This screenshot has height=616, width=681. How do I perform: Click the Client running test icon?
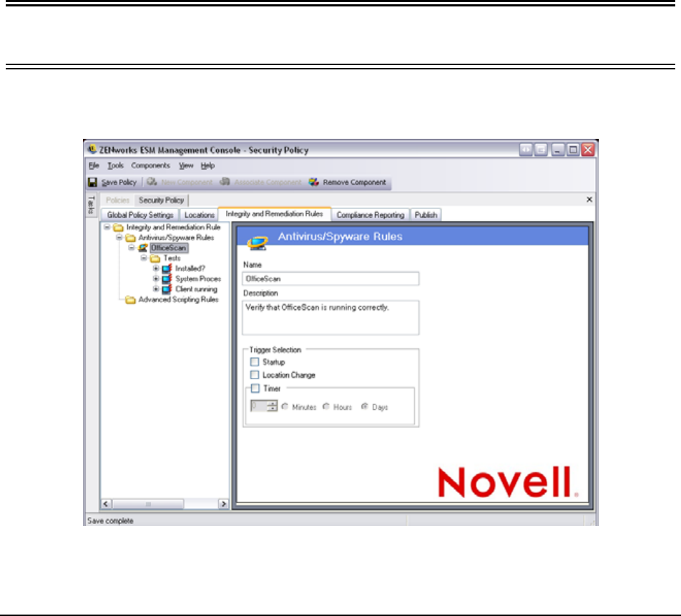click(x=167, y=289)
